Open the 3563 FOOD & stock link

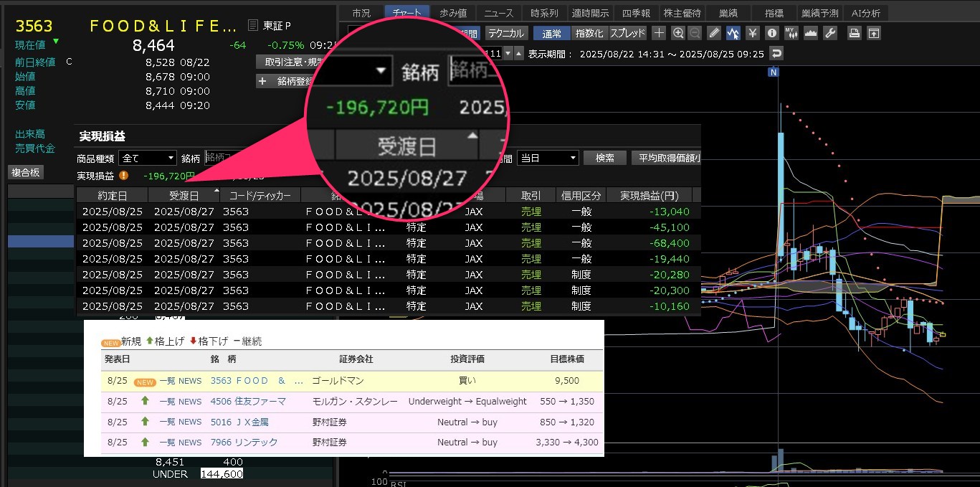[257, 381]
